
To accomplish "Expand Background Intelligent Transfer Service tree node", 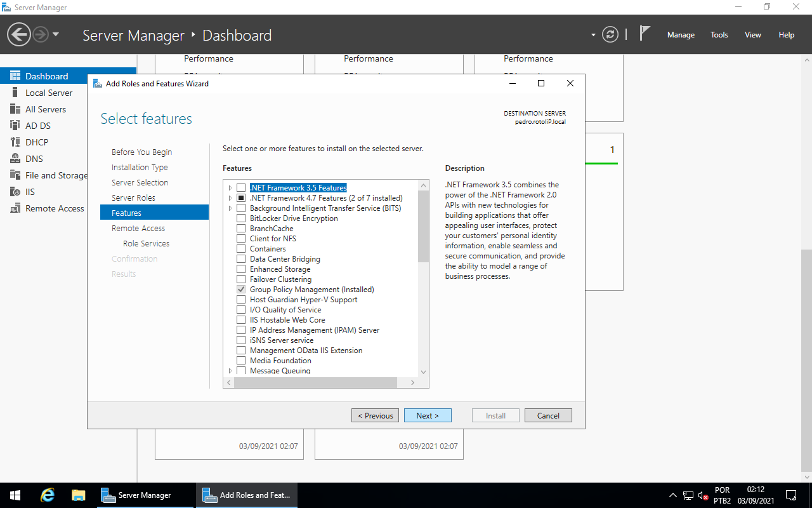I will point(230,208).
